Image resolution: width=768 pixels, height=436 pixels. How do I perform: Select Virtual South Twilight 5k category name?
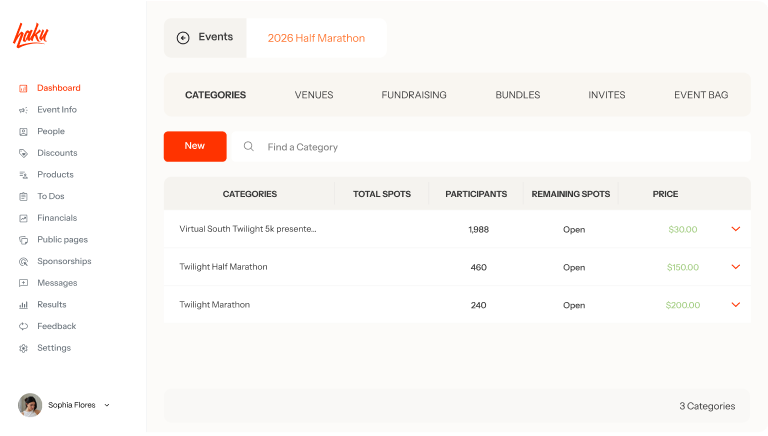pyautogui.click(x=248, y=229)
